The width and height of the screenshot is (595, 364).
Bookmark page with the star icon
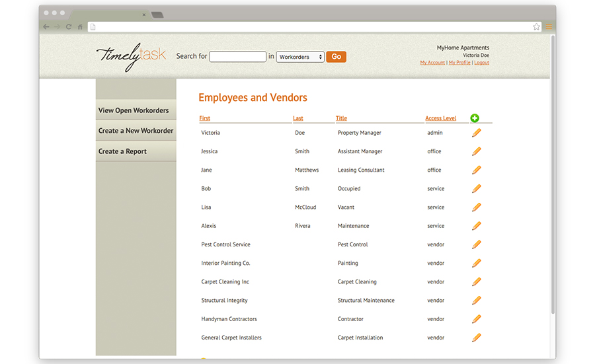tap(536, 27)
